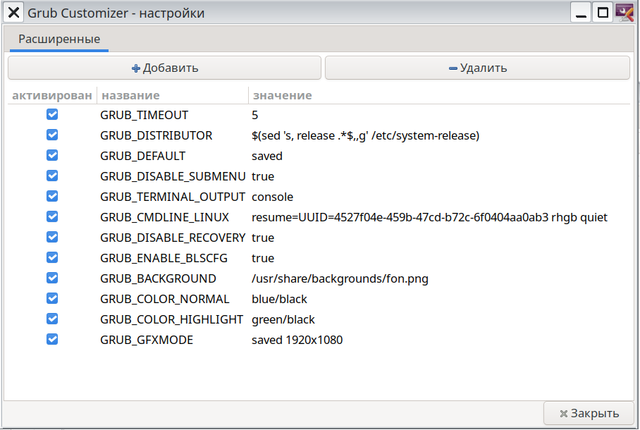Select the GRUB_COLOR_NORMAL name cell

coord(164,299)
